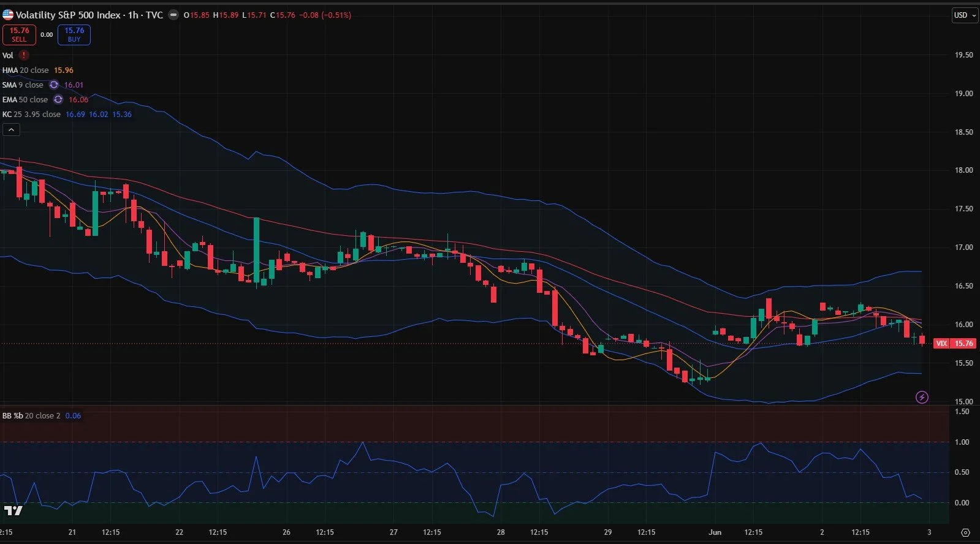Click the 16.50 price axis label

pos(964,286)
